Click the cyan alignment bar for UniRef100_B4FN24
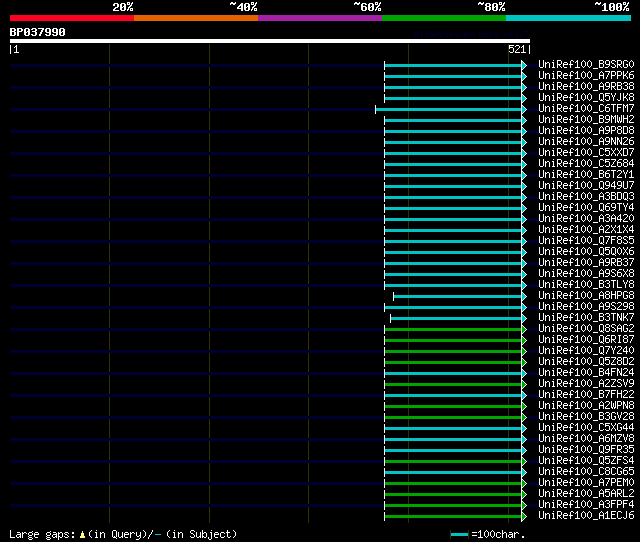 coord(453,373)
